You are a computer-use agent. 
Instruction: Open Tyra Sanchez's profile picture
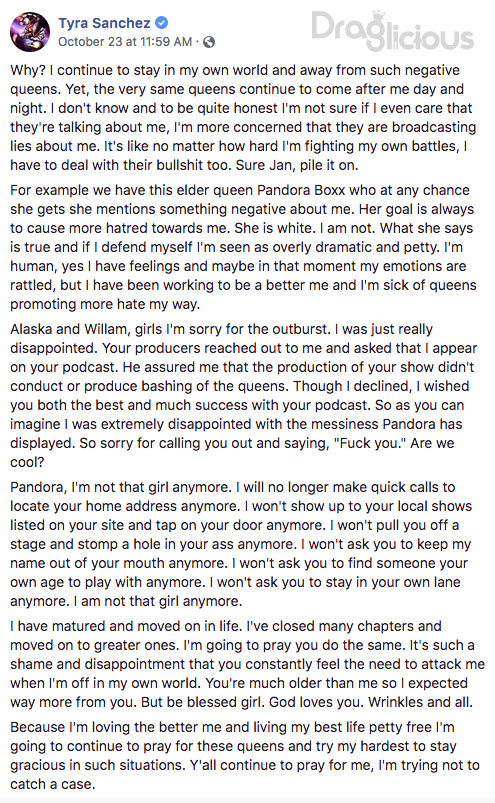30,32
